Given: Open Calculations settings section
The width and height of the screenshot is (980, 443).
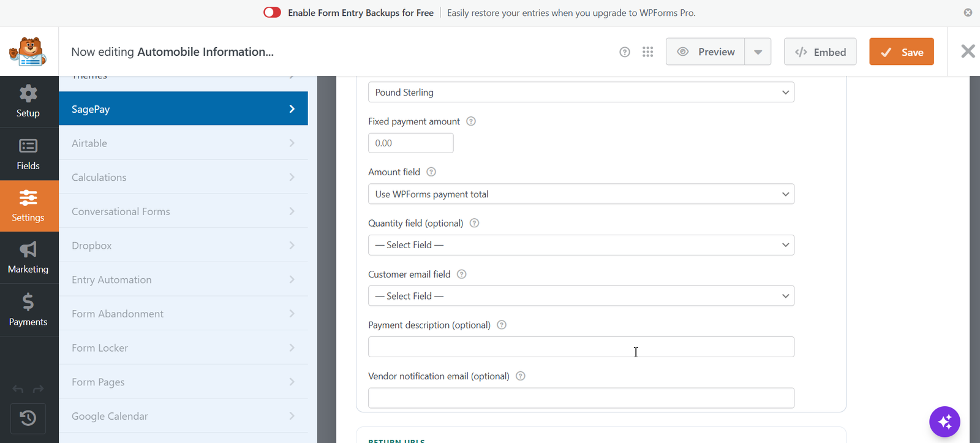Looking at the screenshot, I should 183,177.
